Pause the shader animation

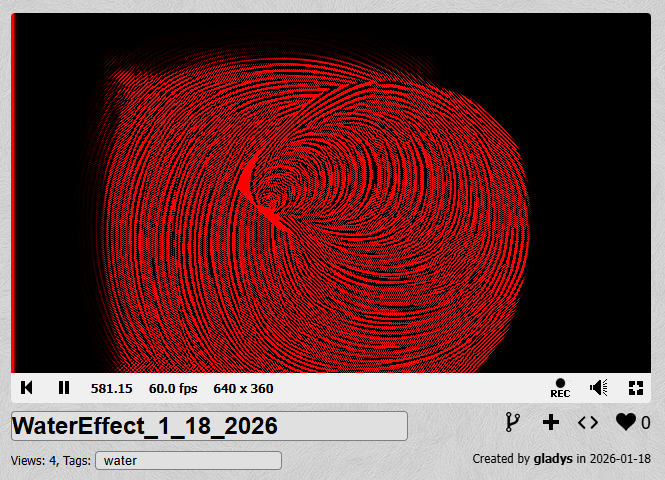64,388
